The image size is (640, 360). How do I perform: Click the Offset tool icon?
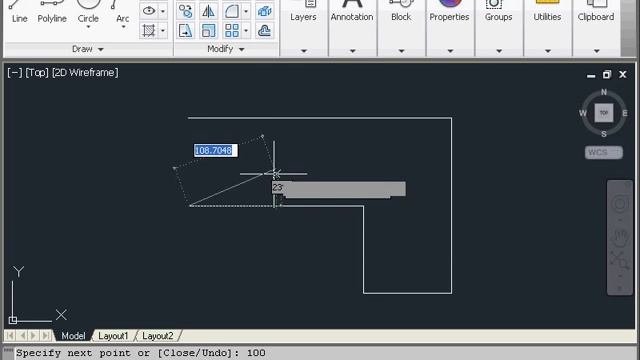pyautogui.click(x=264, y=31)
